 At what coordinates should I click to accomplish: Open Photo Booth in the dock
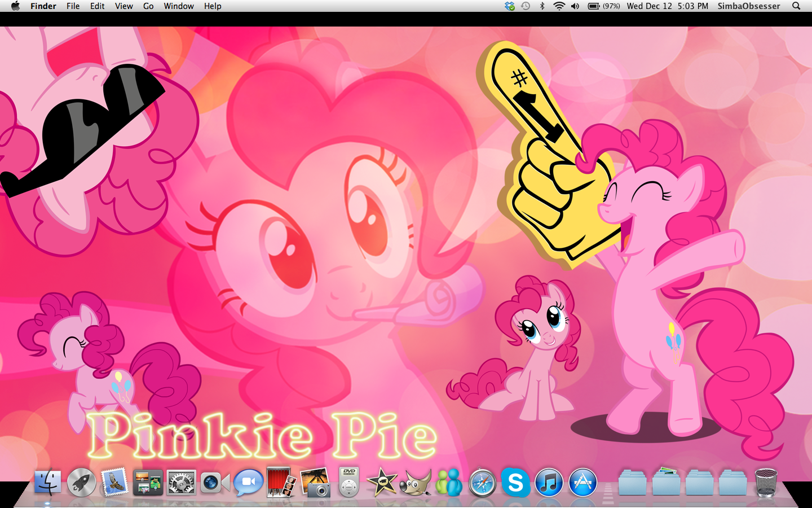(281, 483)
